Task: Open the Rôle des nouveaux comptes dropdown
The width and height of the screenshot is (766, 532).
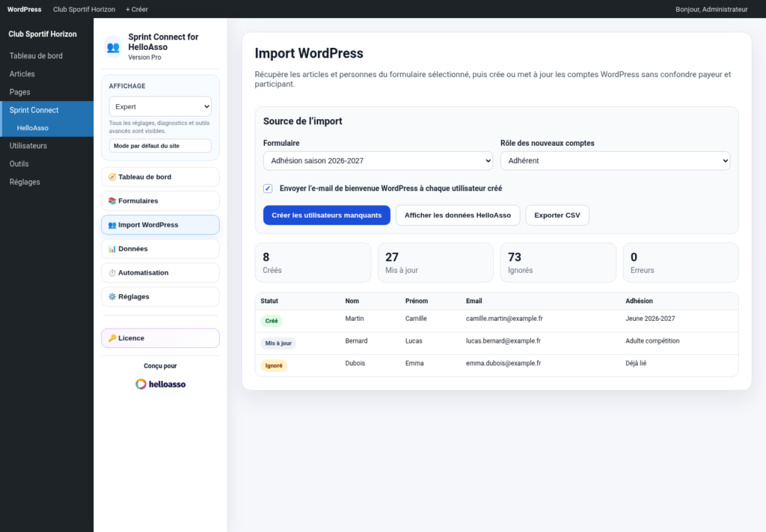Action: pyautogui.click(x=615, y=161)
